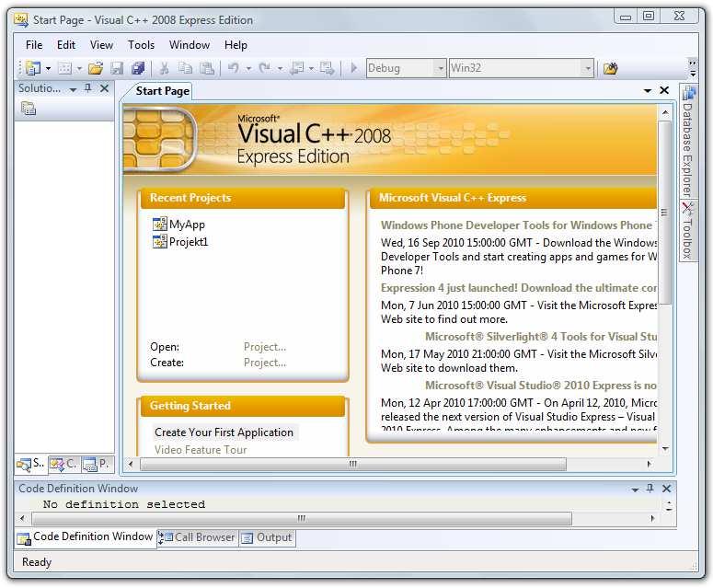Open Expression 4 just launched headline
This screenshot has width=713, height=588.
(x=518, y=288)
